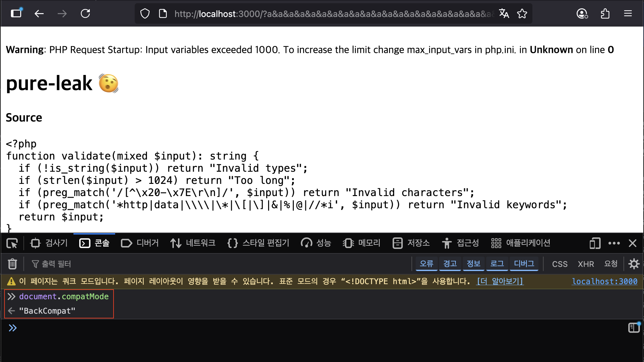Open the extensions puzzle icon
Image resolution: width=644 pixels, height=362 pixels.
point(605,14)
